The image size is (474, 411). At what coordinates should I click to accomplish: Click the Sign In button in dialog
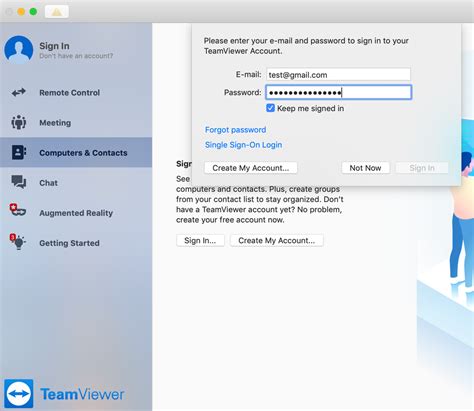click(x=422, y=168)
